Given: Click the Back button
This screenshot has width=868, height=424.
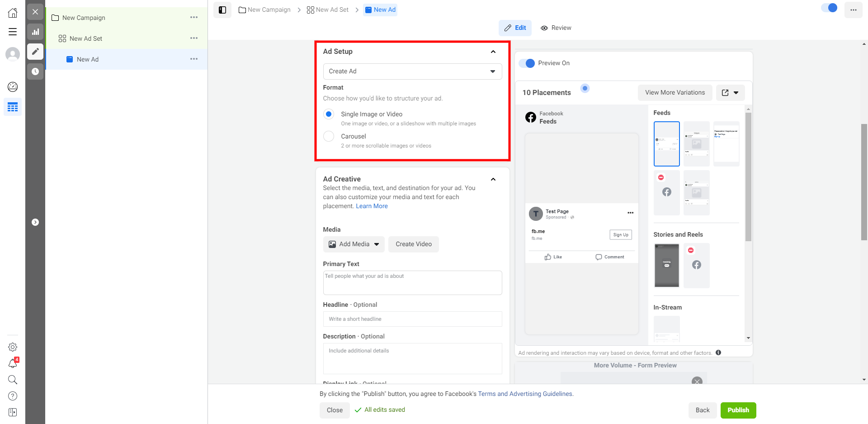Looking at the screenshot, I should click(x=703, y=410).
